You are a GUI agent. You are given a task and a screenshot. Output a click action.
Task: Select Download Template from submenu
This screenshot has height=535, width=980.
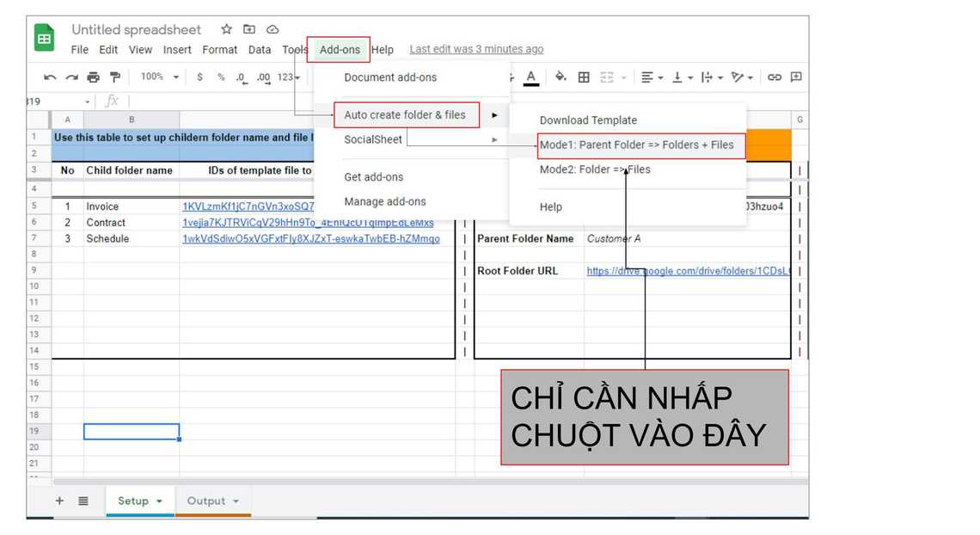tap(588, 120)
